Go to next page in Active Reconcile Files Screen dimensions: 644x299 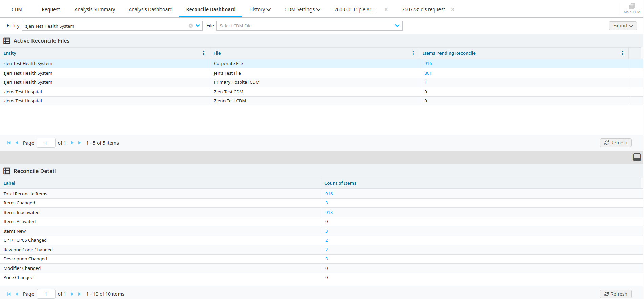(72, 143)
